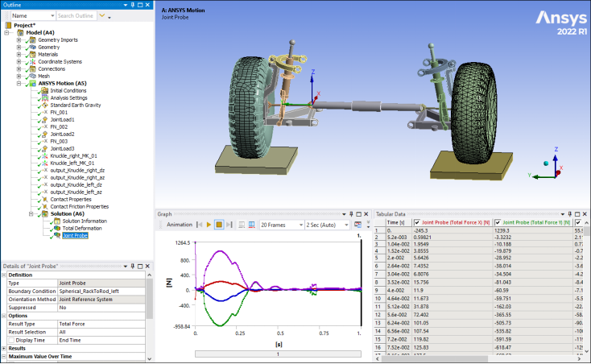This screenshot has height=364, width=591.
Task: Toggle Joint Probe Total Force Y checkbox
Action: pyautogui.click(x=498, y=223)
